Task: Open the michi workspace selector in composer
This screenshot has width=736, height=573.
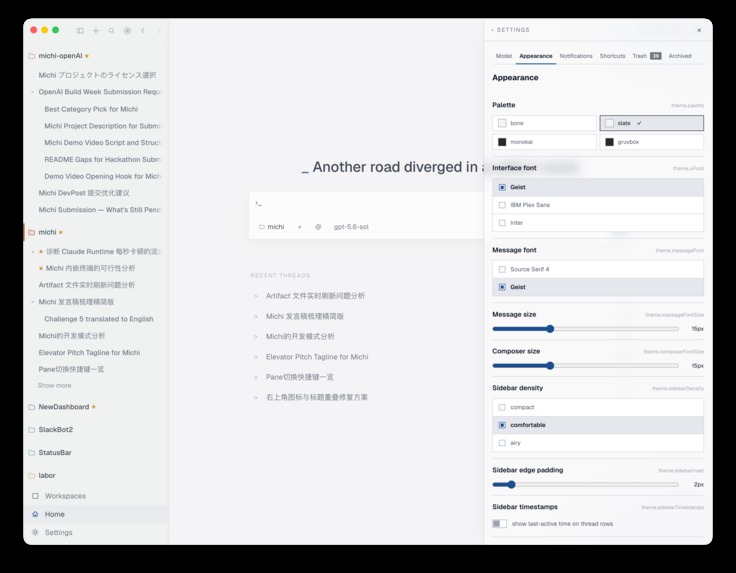Action: 272,227
